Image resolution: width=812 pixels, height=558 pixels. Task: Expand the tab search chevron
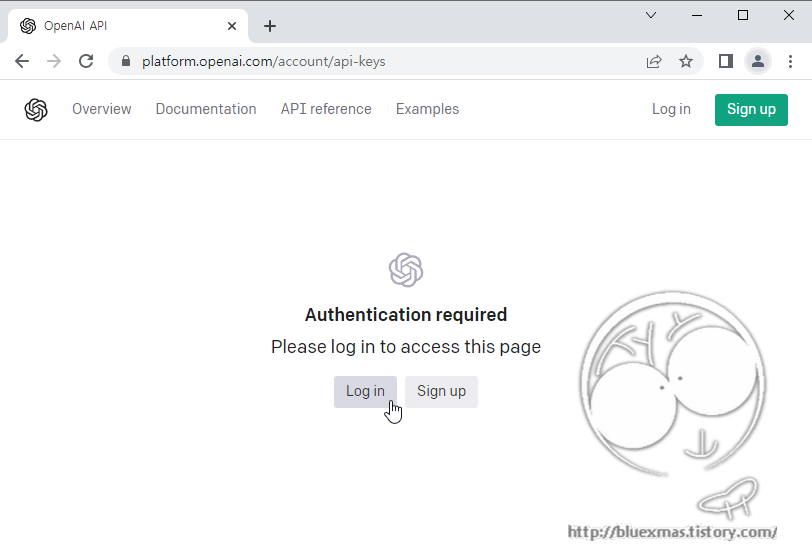point(651,15)
